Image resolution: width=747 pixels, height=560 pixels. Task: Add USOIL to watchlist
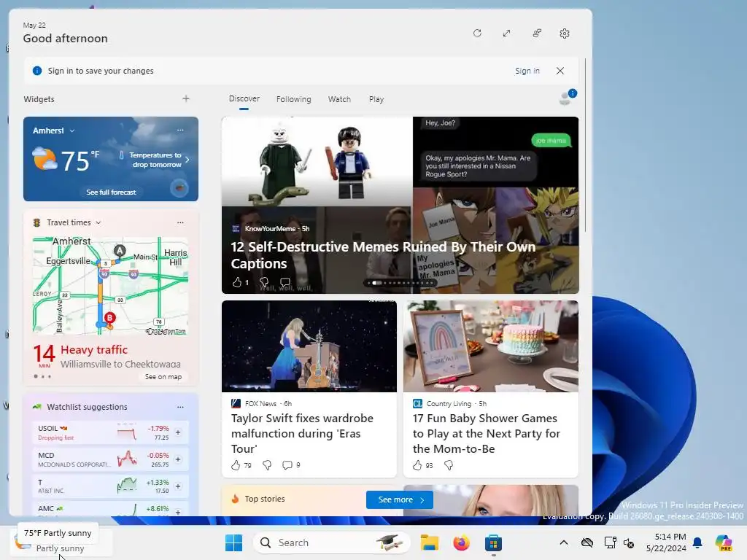tap(178, 432)
